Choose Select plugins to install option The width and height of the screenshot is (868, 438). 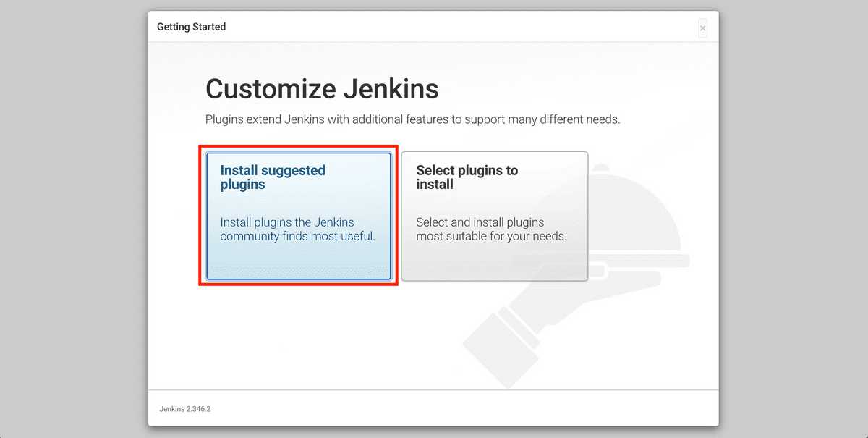tap(495, 216)
